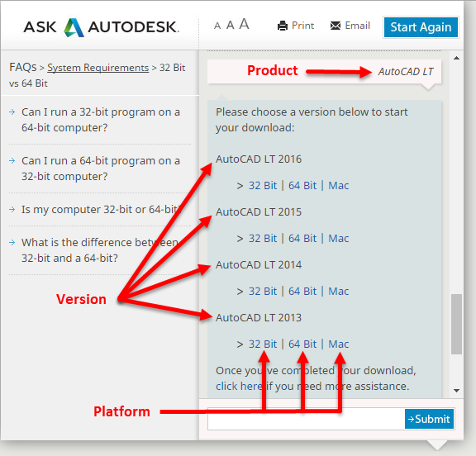Click the Start Again button

click(421, 27)
